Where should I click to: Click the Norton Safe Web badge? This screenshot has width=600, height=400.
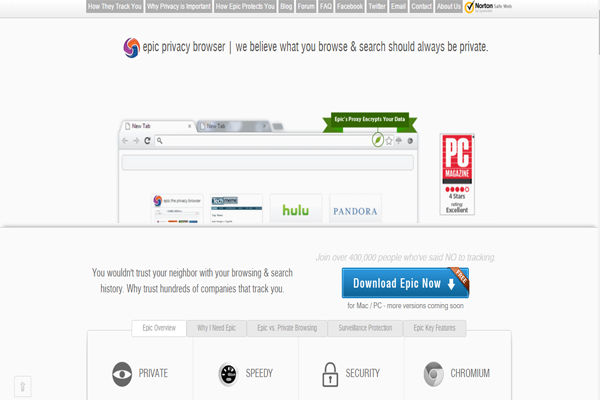pos(488,7)
